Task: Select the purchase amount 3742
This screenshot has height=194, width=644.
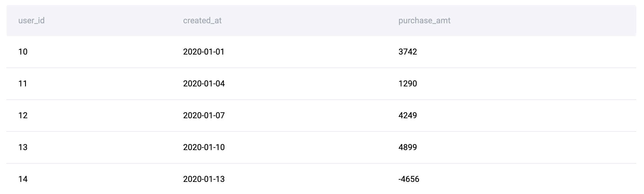Action: (x=408, y=52)
